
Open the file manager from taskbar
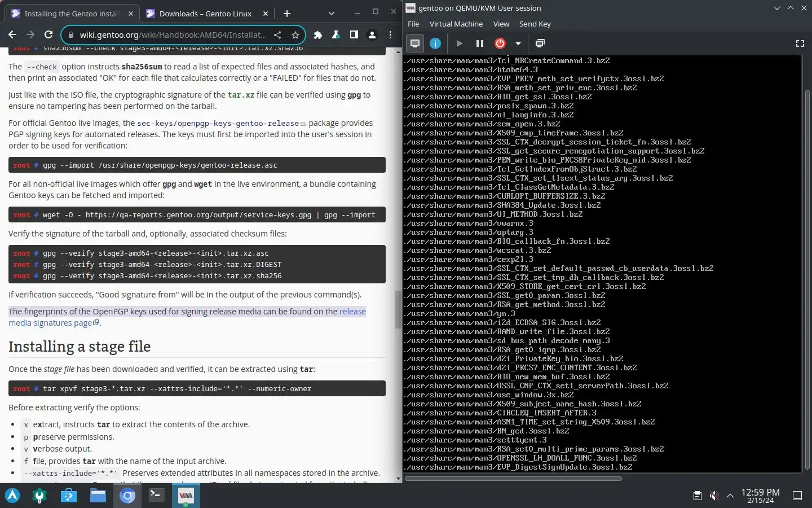coord(98,496)
